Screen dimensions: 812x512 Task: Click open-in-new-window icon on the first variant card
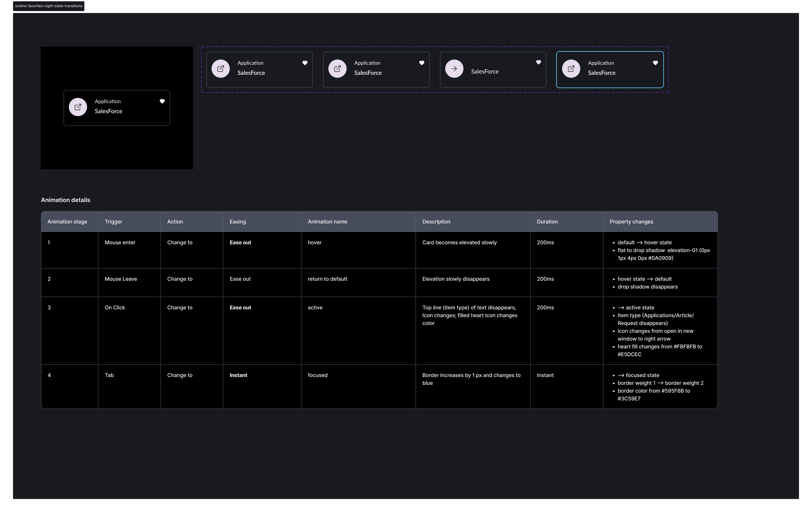pyautogui.click(x=221, y=69)
